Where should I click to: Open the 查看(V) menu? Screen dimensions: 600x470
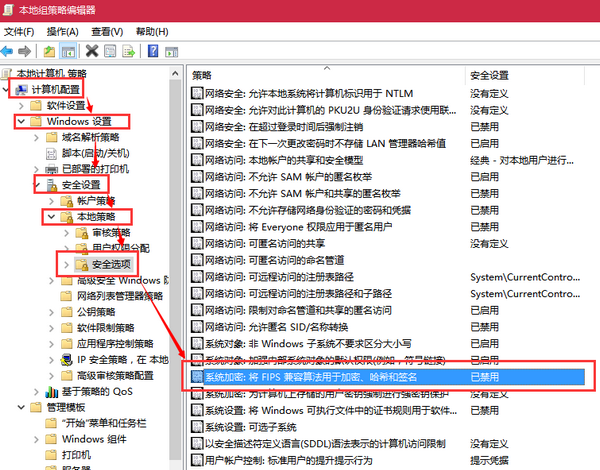(107, 32)
